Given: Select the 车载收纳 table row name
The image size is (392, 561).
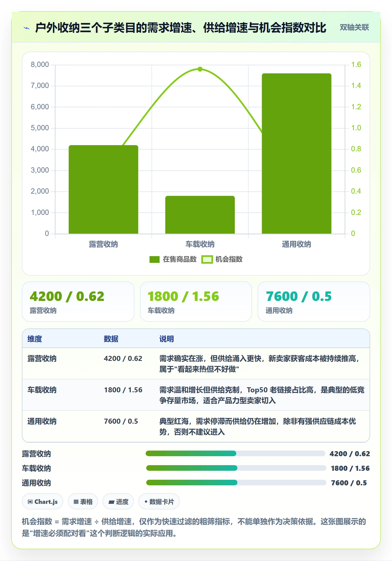Looking at the screenshot, I should pyautogui.click(x=42, y=390).
